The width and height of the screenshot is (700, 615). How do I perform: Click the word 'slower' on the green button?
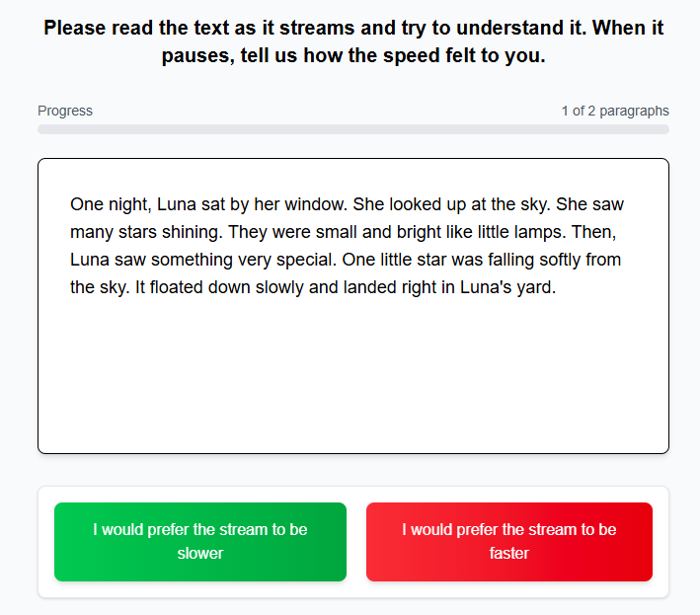click(200, 554)
